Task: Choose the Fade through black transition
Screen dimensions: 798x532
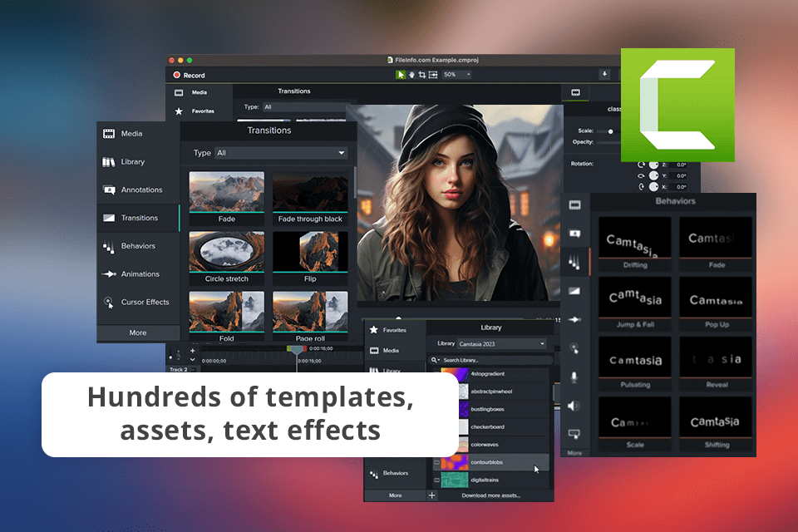Action: pos(310,199)
